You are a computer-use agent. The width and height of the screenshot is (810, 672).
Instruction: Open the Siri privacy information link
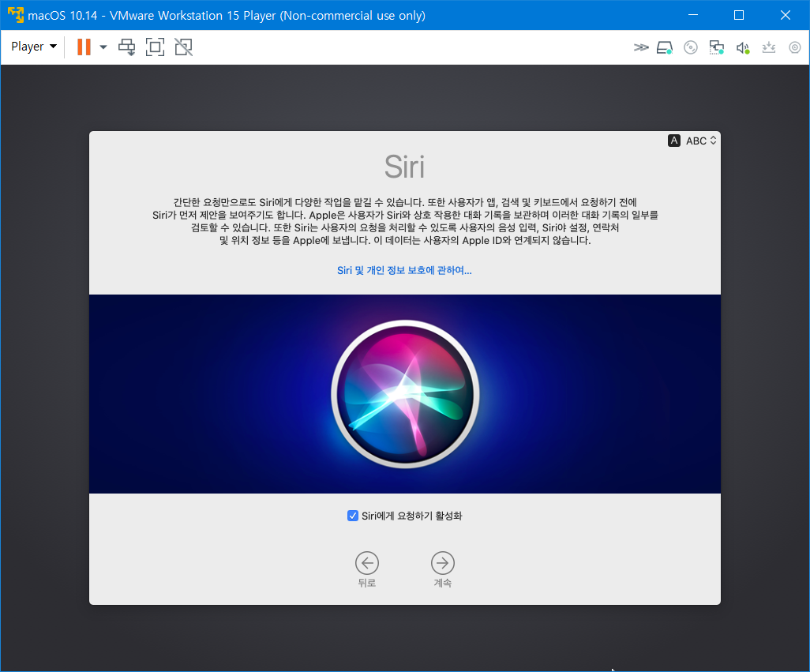404,270
